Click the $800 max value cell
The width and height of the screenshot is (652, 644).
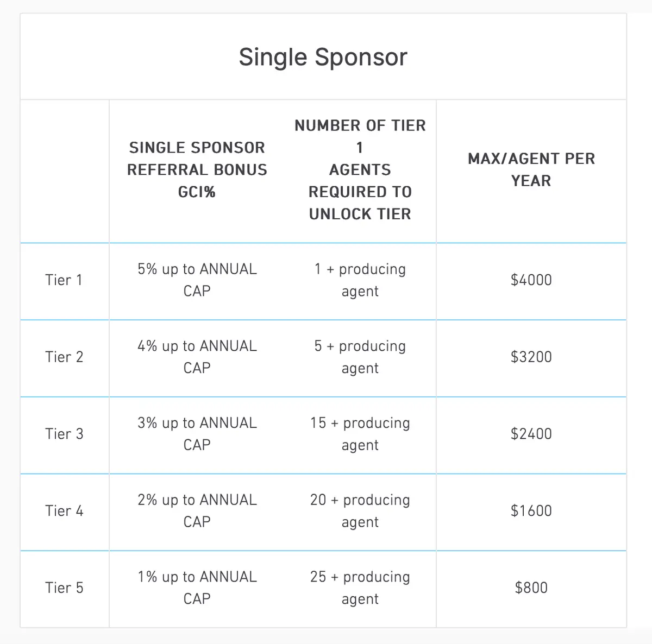(531, 588)
